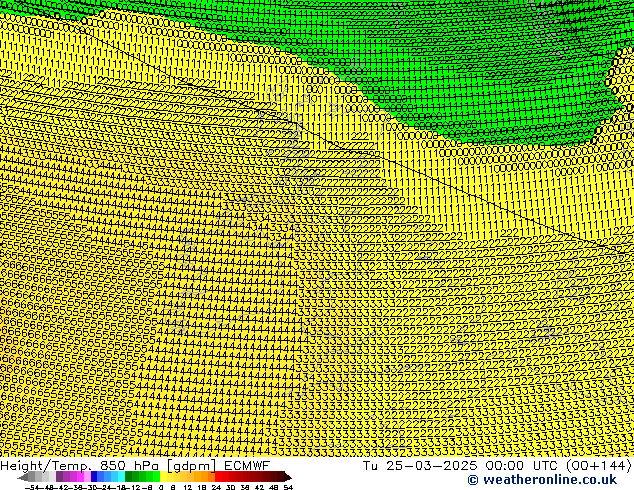Click the '12' label on the color scale
This screenshot has height=490, width=634.
188,487
